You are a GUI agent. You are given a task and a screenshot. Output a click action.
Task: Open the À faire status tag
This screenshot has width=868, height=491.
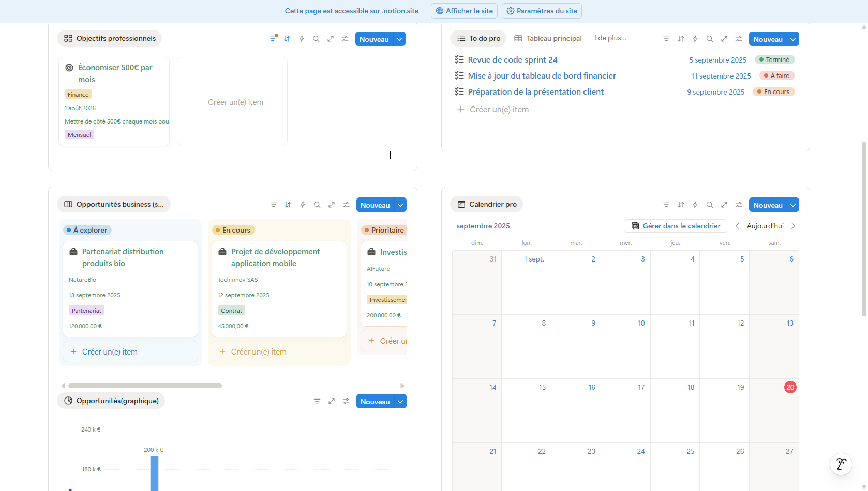[x=776, y=76]
